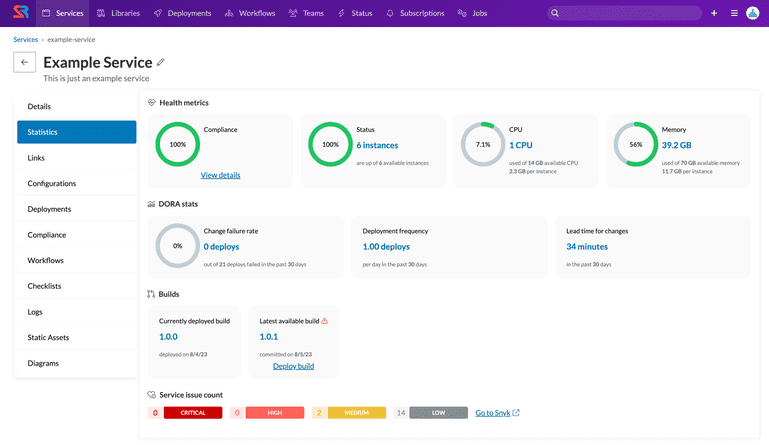769x445 pixels.
Task: Click the Compliance 100% progress ring
Action: click(178, 144)
